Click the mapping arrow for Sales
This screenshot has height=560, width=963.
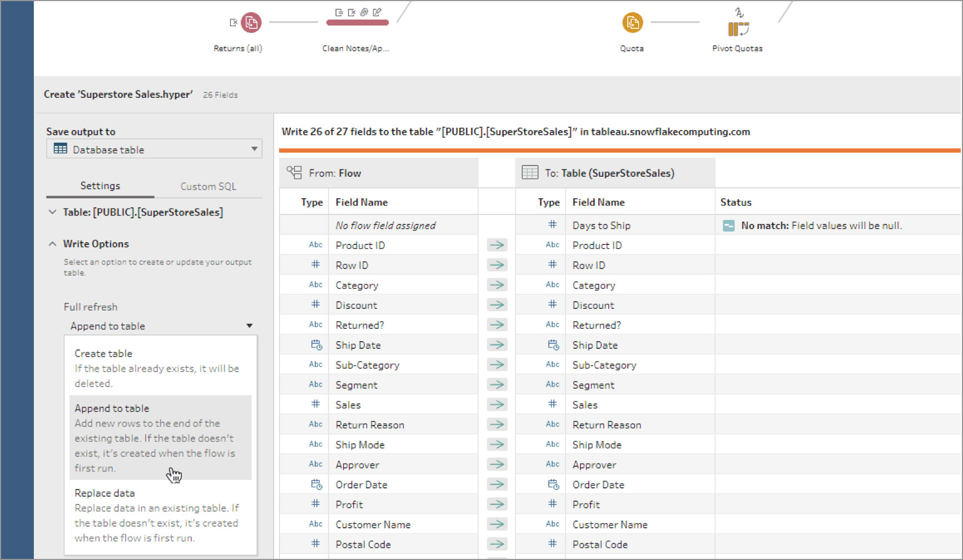coord(497,405)
